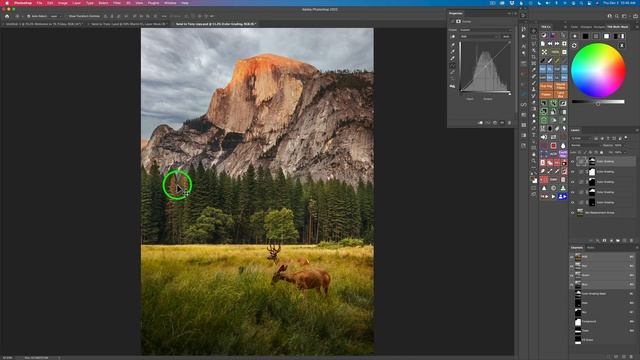Open the Channels panel flyout menu
This screenshot has height=360, width=640.
point(637,247)
